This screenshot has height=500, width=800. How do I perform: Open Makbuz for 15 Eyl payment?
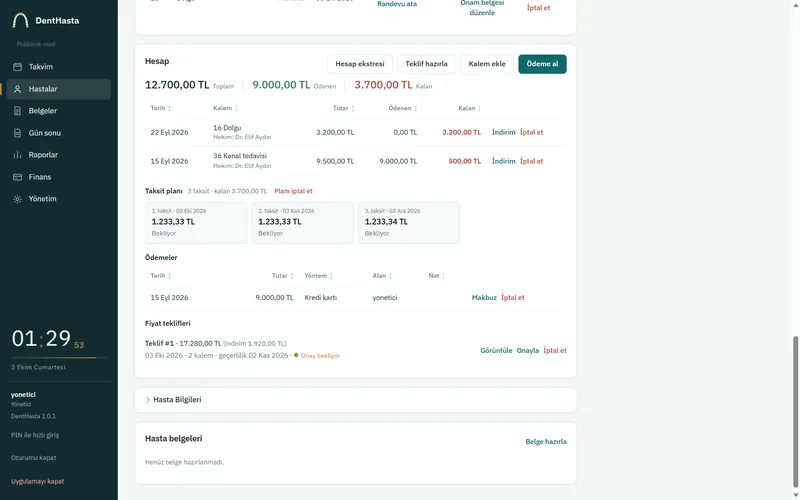tap(484, 297)
